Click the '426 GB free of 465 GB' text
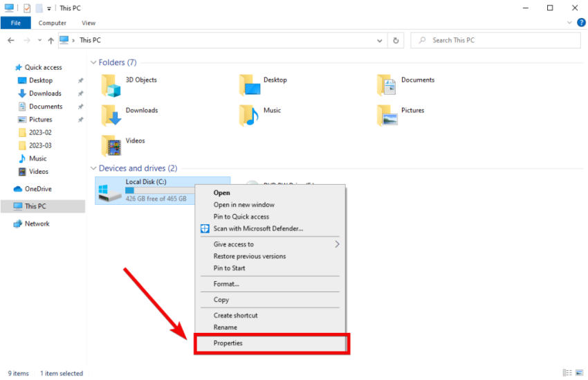 (156, 199)
